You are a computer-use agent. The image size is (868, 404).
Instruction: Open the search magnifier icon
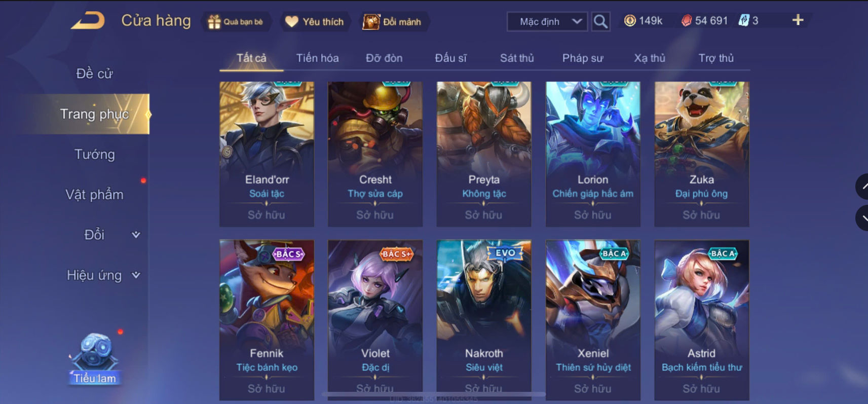(x=600, y=21)
